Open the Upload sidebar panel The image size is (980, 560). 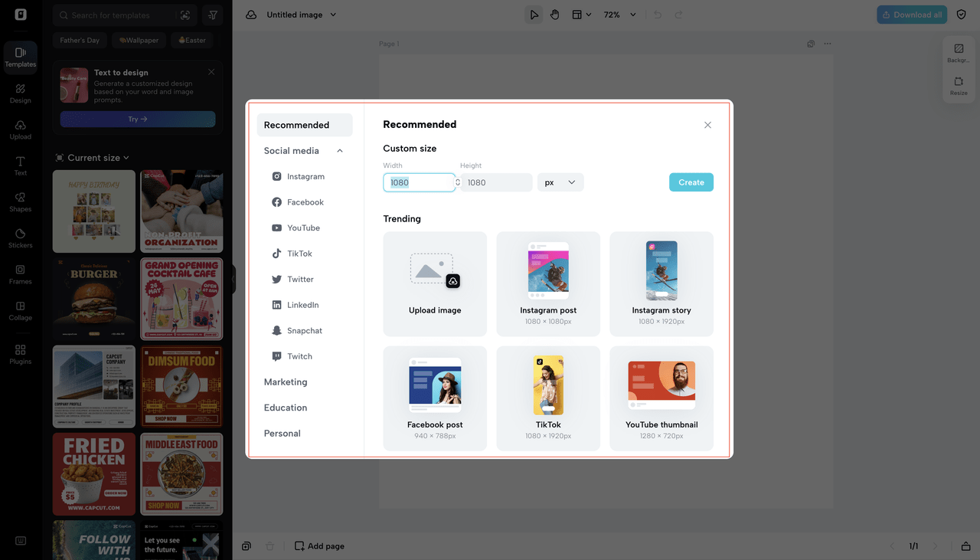tap(21, 130)
